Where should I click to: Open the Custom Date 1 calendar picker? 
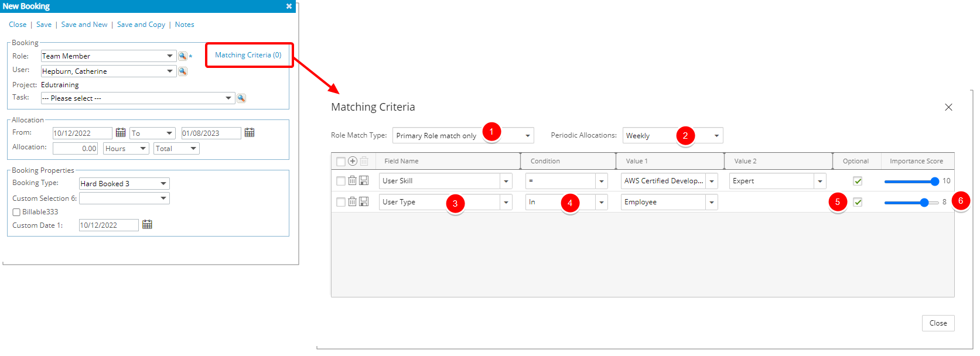(x=147, y=225)
